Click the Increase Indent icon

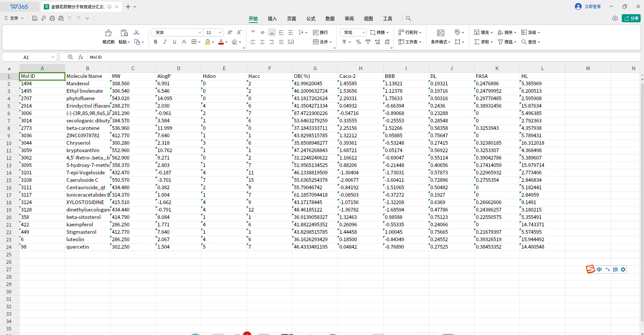291,32
